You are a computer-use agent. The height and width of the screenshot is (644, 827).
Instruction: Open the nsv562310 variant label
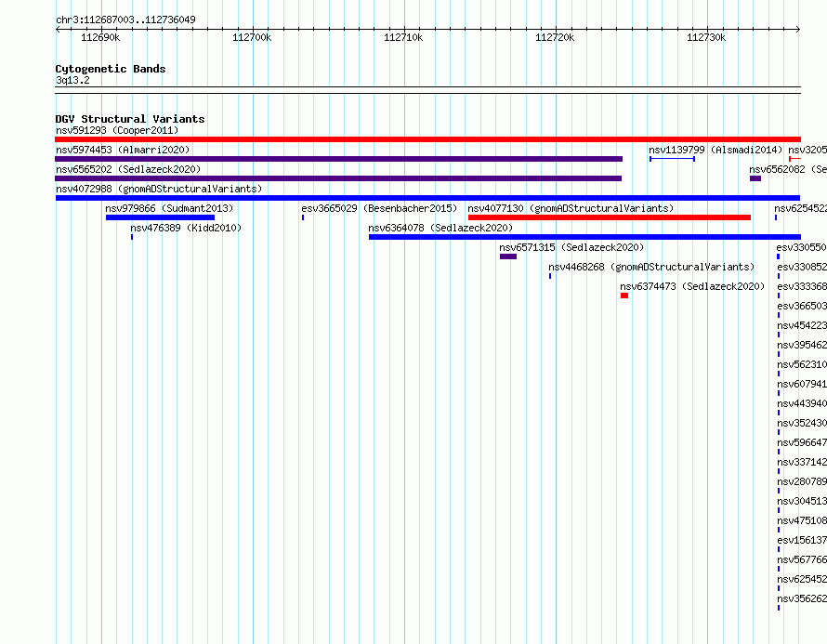coord(802,364)
